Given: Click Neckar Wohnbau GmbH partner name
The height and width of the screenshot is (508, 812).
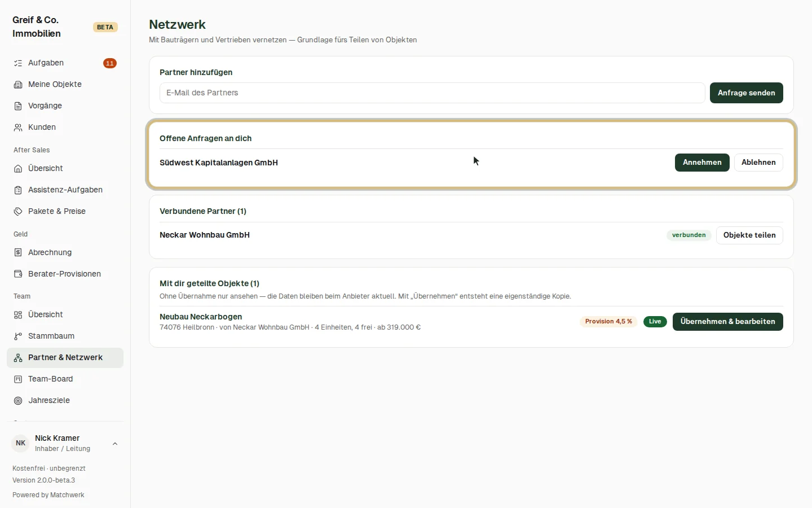Looking at the screenshot, I should (205, 235).
